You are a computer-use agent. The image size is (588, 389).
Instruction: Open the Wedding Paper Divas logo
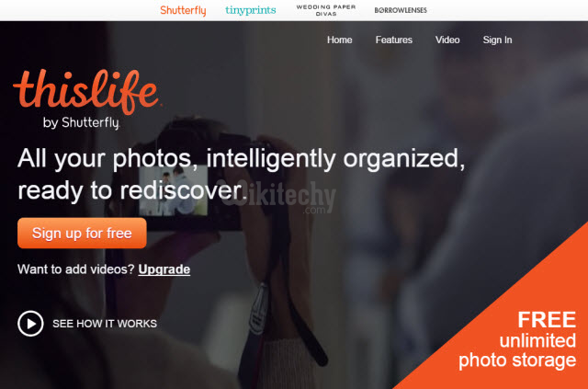(326, 10)
